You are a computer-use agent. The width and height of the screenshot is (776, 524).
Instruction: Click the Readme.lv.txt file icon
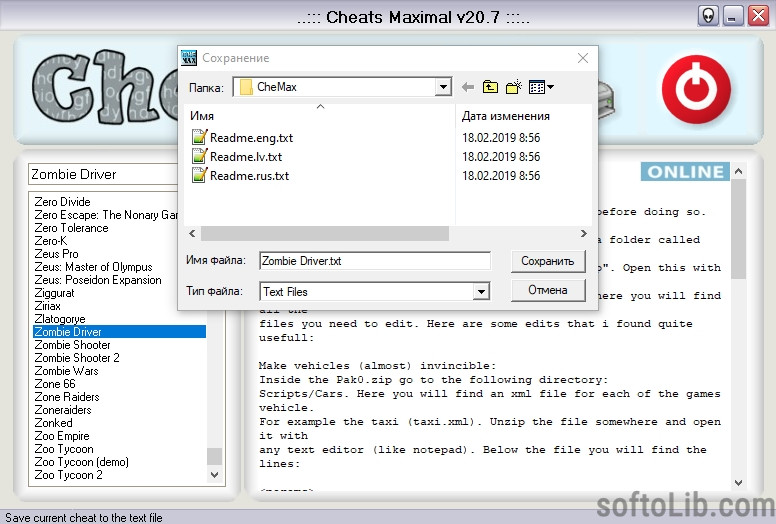pos(199,156)
